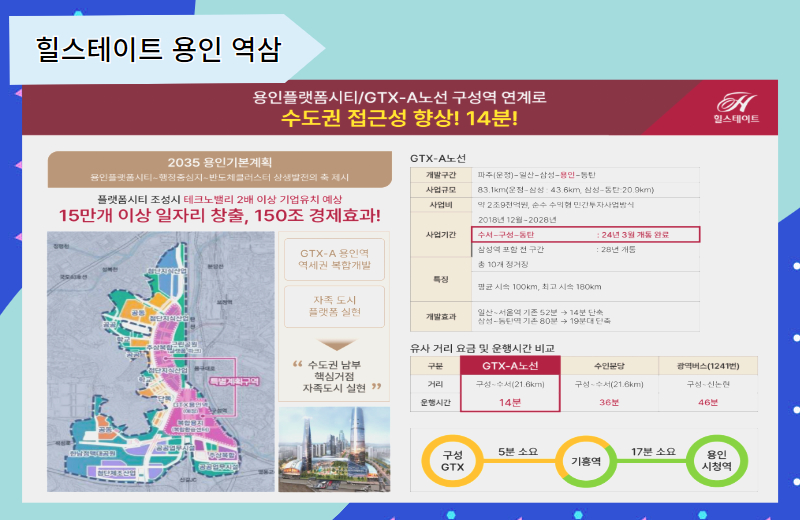Click the 사업규모 row label

pos(441,190)
